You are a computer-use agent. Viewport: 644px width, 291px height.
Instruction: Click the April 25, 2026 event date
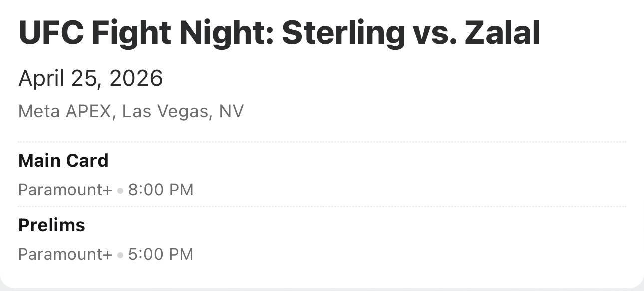pos(90,78)
